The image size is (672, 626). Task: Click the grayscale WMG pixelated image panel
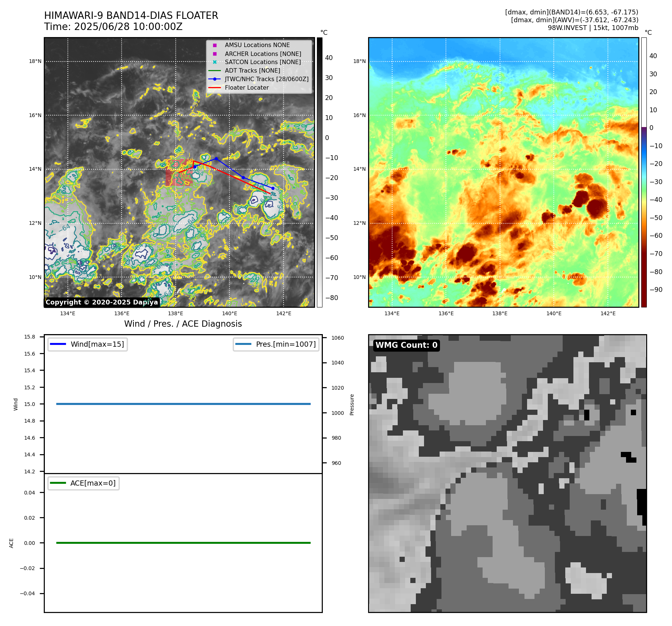507,473
